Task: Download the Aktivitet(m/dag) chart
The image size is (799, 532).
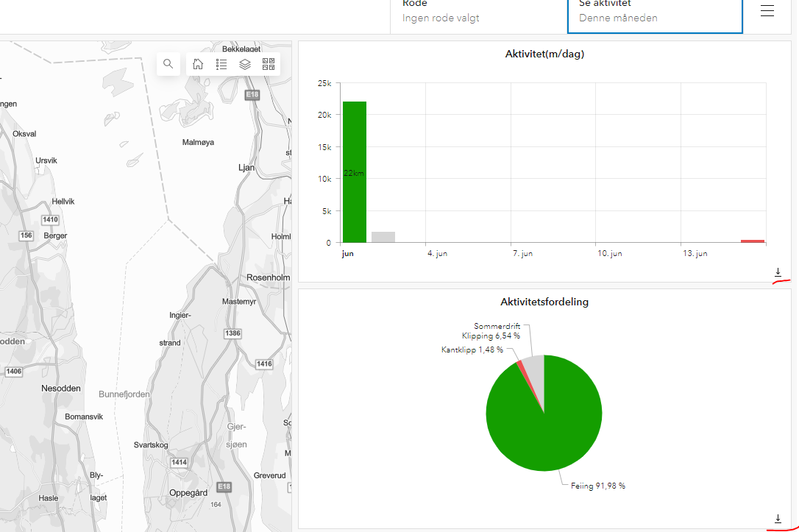Action: pyautogui.click(x=778, y=273)
